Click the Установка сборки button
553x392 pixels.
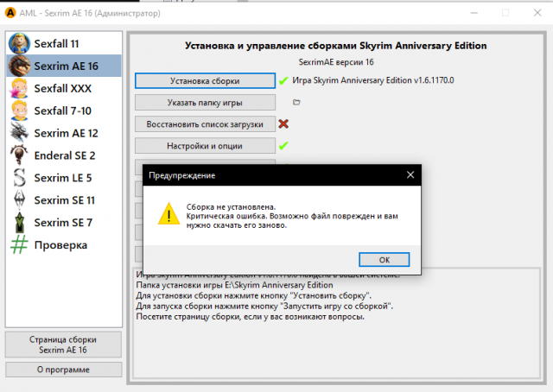point(204,80)
